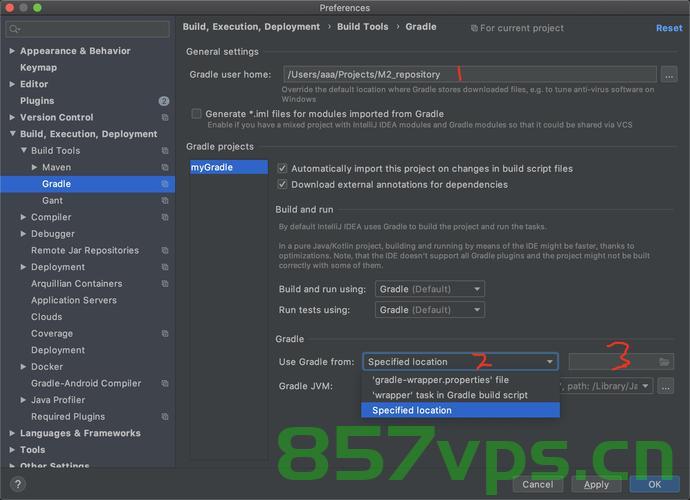Click Build, Execution, Deployment breadcrumb
Image resolution: width=690 pixels, height=500 pixels.
tap(251, 27)
